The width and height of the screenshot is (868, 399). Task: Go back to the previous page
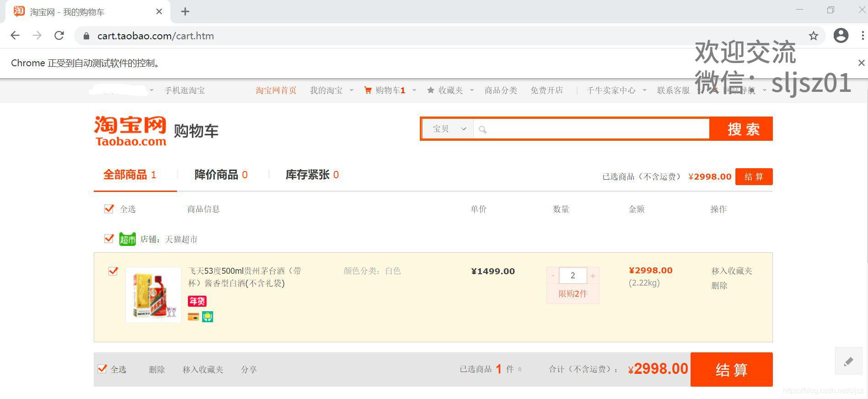click(x=15, y=36)
